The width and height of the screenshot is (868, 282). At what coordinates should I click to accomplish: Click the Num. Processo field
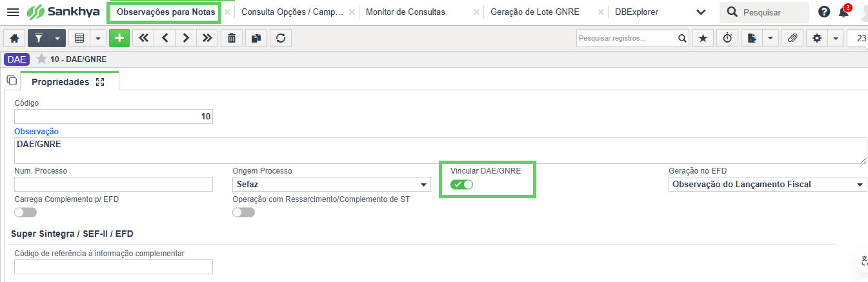(114, 184)
